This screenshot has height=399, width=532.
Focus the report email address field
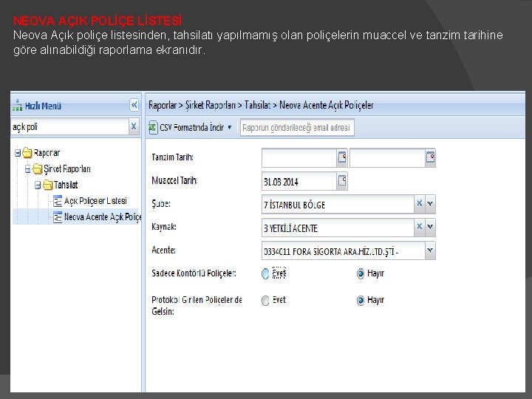tap(297, 128)
